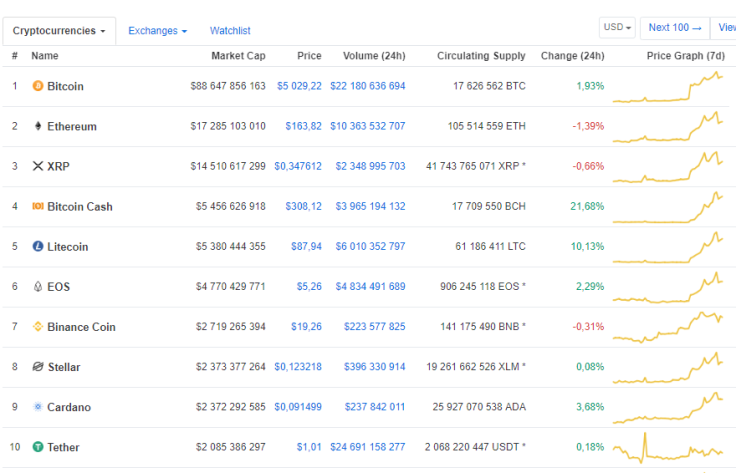Click Bitcoin Cash change 21,68%
This screenshot has height=473, width=736.
click(x=587, y=206)
